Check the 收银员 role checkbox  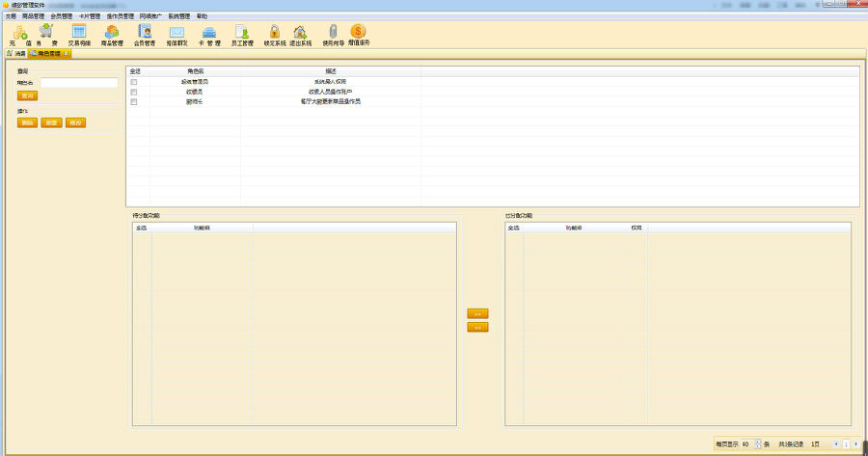click(134, 92)
